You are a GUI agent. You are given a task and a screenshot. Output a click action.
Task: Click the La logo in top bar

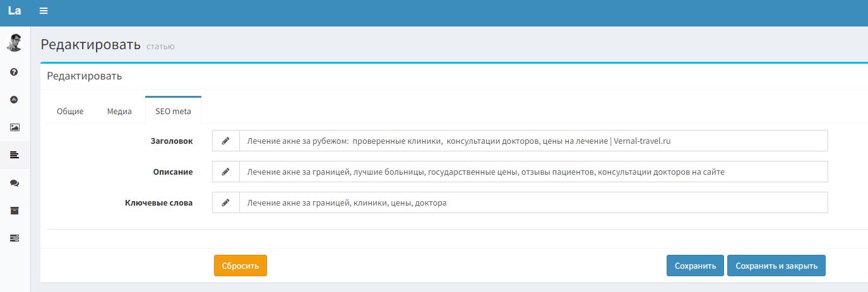coord(15,11)
